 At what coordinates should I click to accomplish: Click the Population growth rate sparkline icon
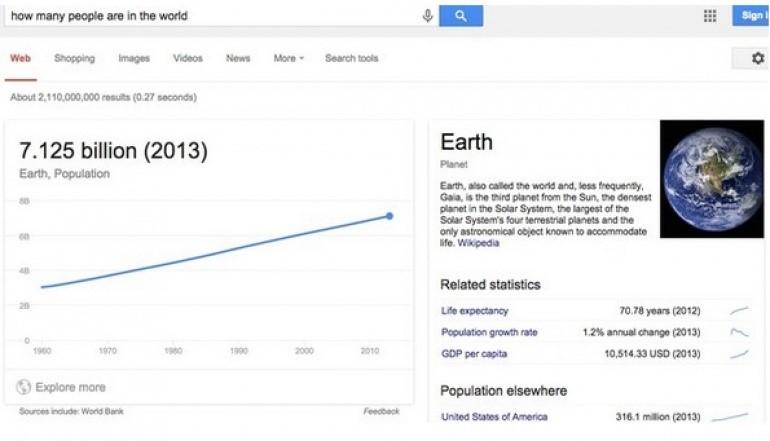(x=739, y=332)
